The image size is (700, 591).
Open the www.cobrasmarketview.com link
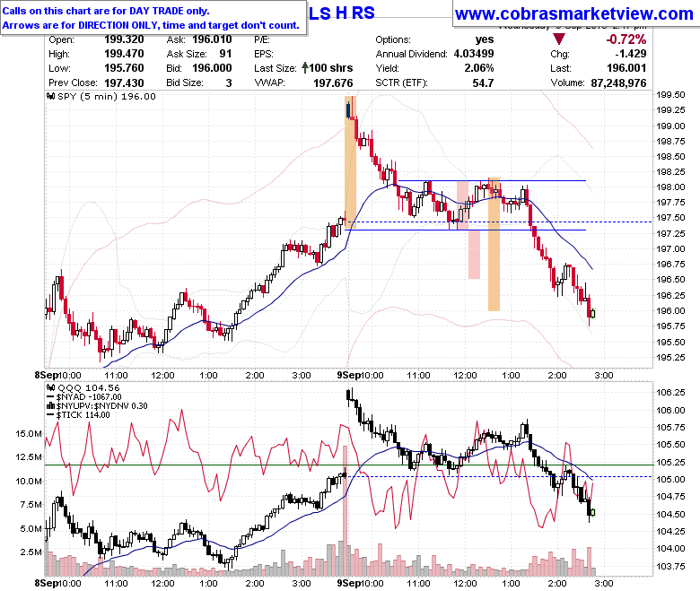click(x=574, y=13)
